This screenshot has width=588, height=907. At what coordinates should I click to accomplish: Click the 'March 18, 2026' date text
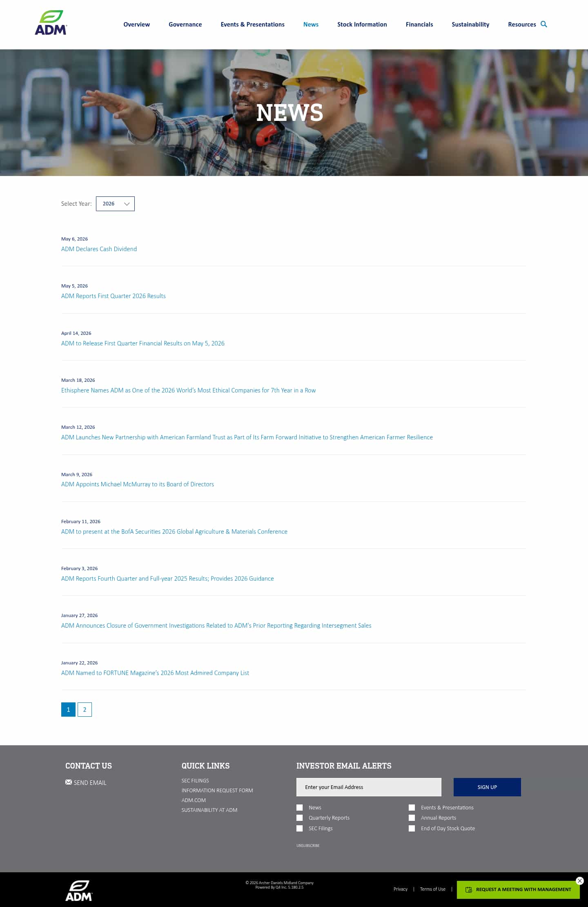tap(78, 380)
